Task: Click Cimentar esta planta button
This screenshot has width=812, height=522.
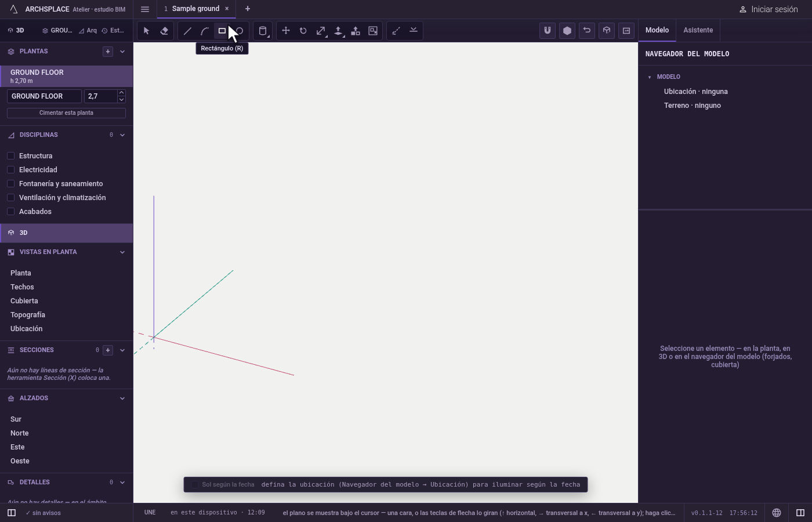Action: (x=66, y=113)
